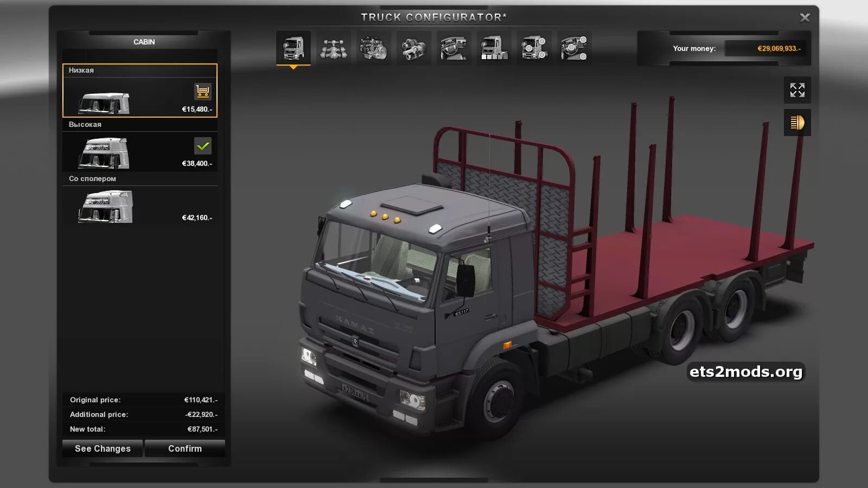
Task: Select the Со сполером cabin thumbnail
Action: pyautogui.click(x=105, y=207)
